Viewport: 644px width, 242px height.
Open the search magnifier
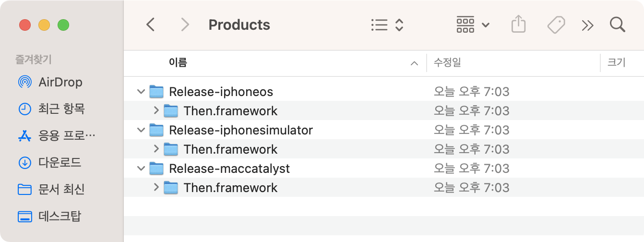pyautogui.click(x=617, y=25)
